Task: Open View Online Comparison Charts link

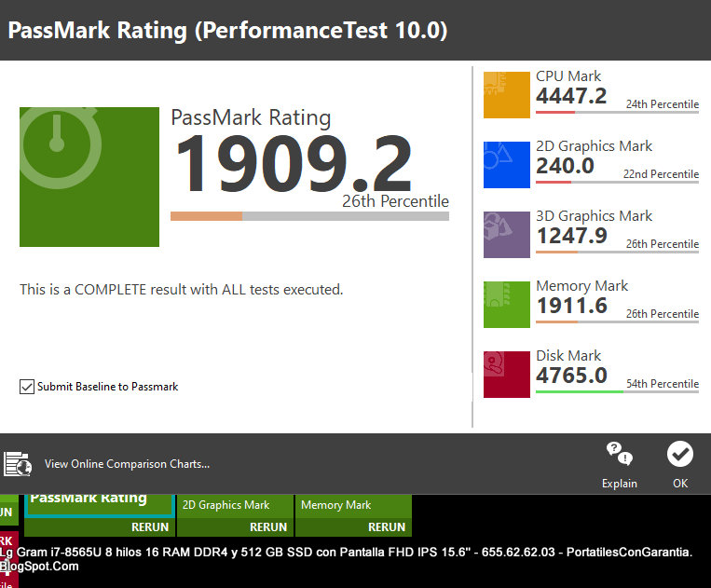Action: [127, 464]
